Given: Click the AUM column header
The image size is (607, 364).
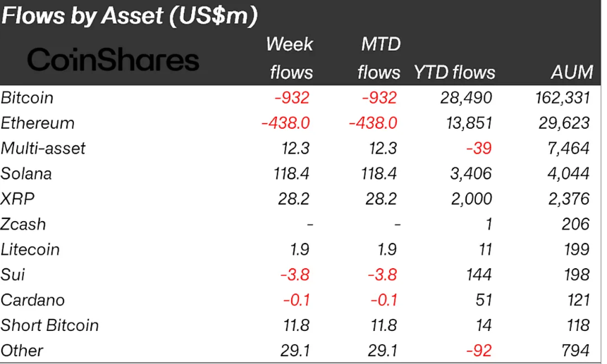Looking at the screenshot, I should pos(572,73).
